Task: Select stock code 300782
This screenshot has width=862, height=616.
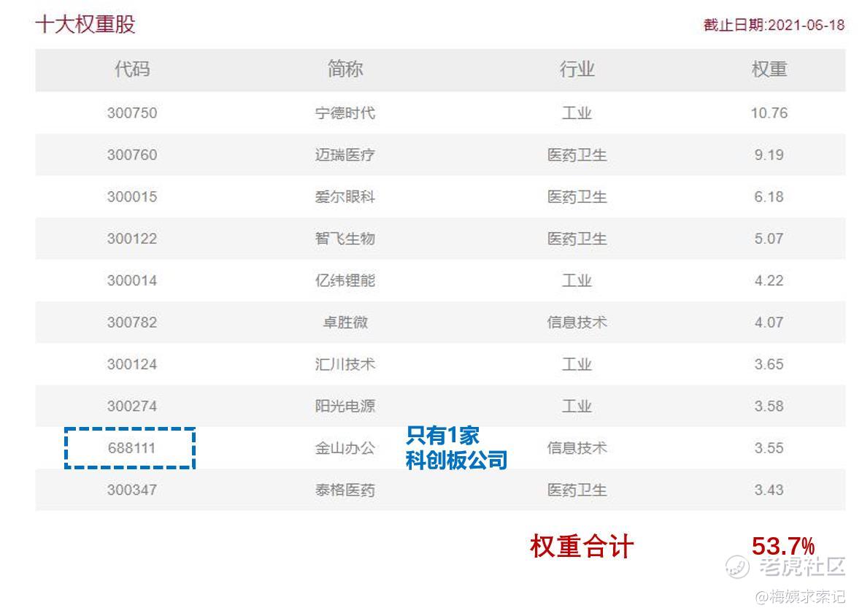Action: coord(132,323)
